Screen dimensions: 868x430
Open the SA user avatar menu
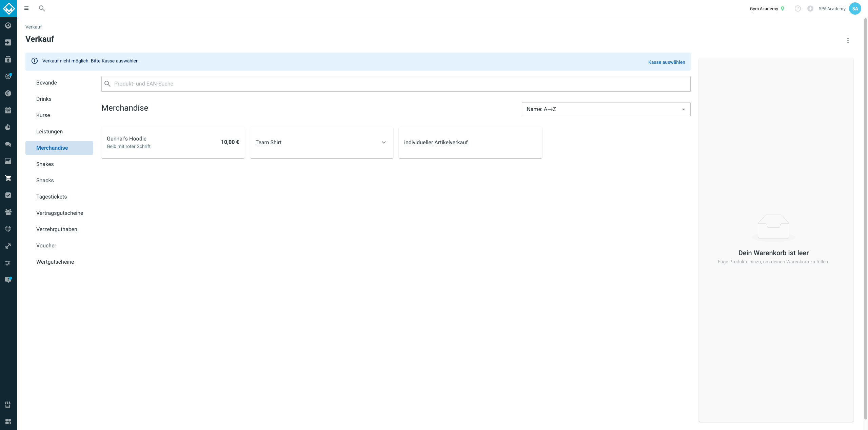pos(855,8)
